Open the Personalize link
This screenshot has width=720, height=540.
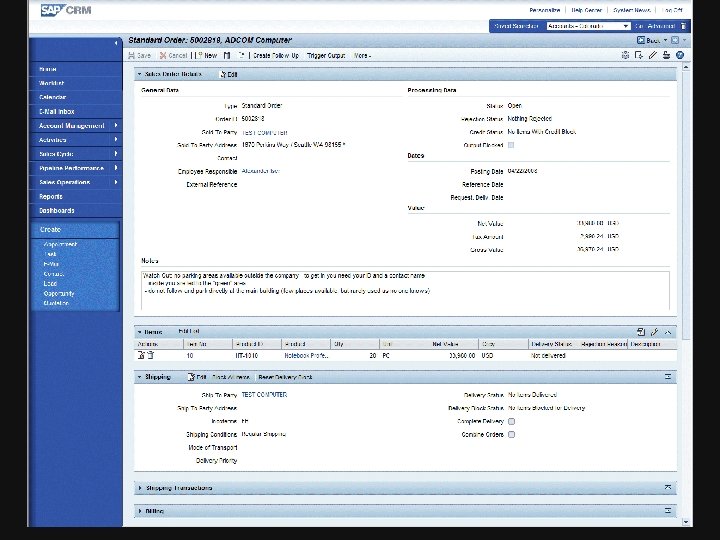(545, 10)
